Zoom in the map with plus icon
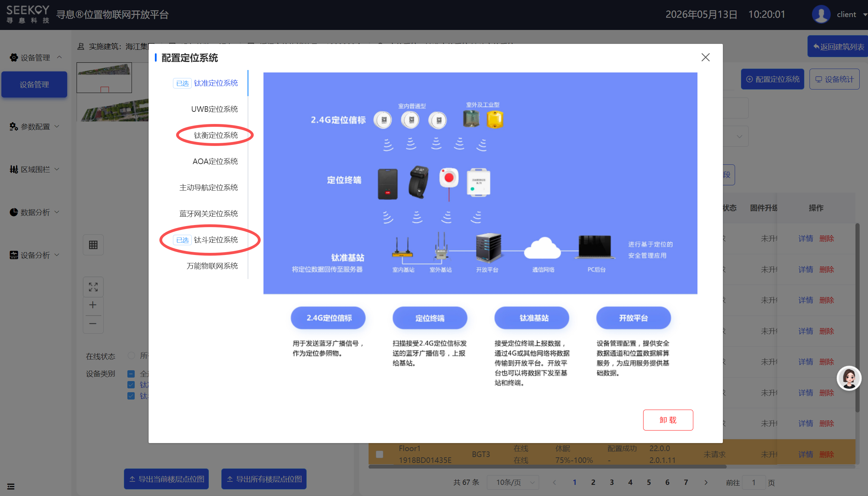The image size is (868, 496). click(93, 305)
